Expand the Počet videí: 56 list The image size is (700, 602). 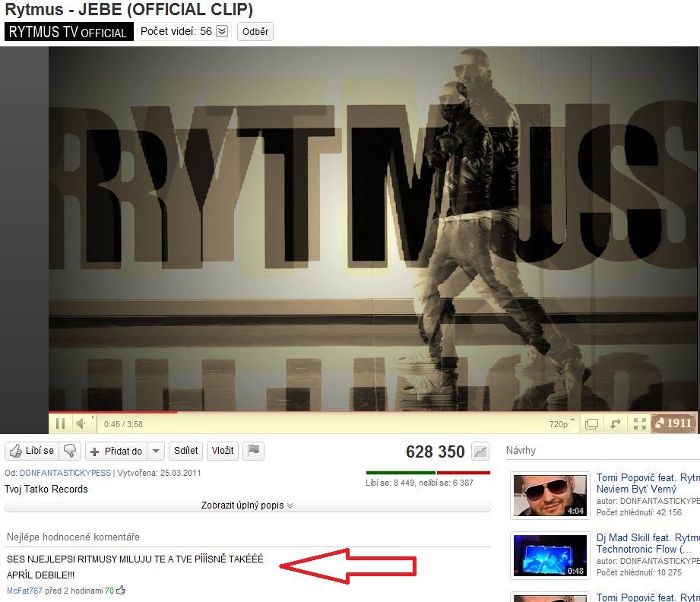tap(184, 31)
